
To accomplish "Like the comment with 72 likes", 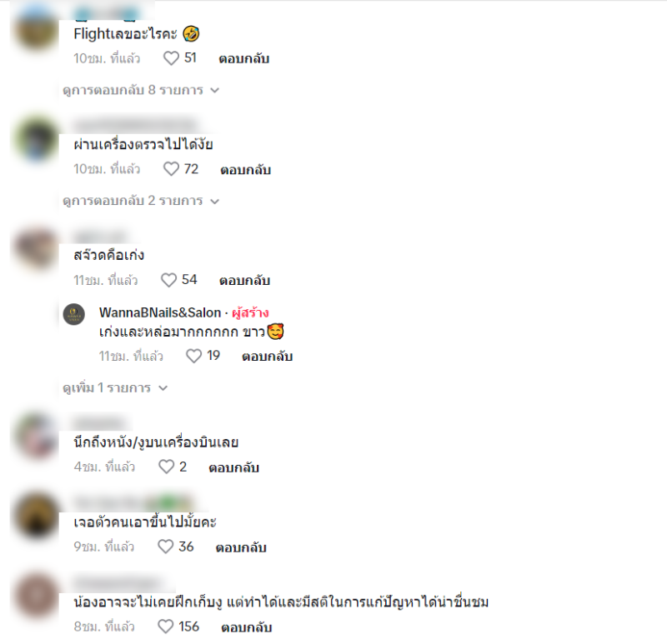I will [x=171, y=169].
